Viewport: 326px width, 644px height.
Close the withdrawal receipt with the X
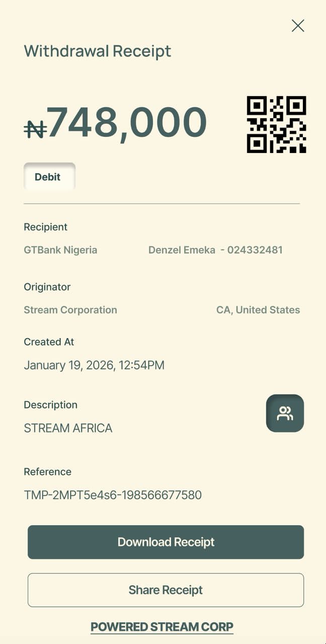pos(298,26)
